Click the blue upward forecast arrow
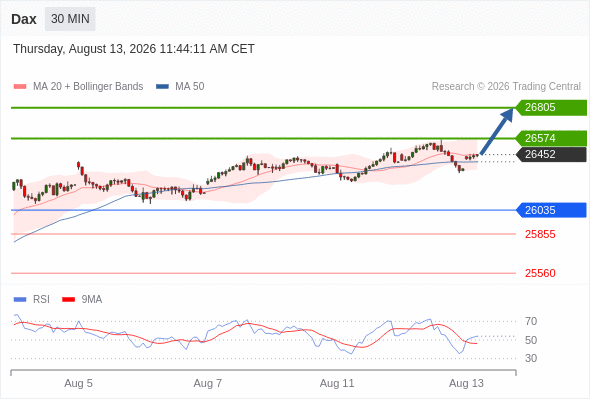 coord(497,131)
